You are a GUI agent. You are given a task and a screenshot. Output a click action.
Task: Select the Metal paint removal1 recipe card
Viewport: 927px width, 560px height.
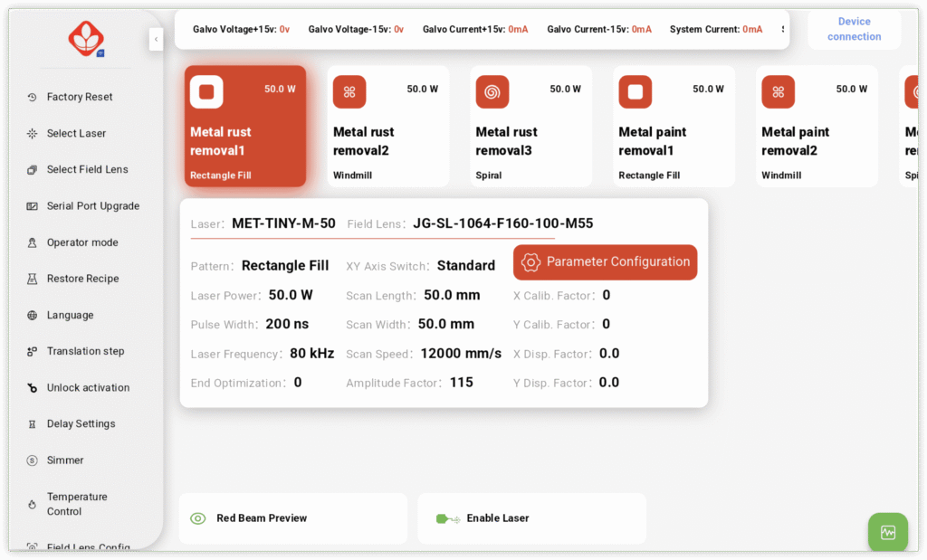click(674, 127)
